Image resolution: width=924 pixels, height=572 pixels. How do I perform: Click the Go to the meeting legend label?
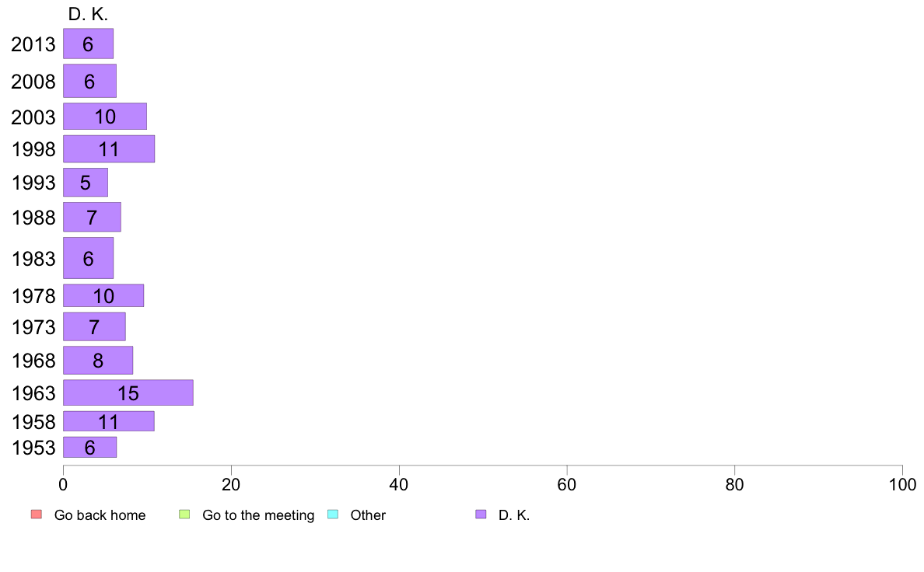(258, 515)
